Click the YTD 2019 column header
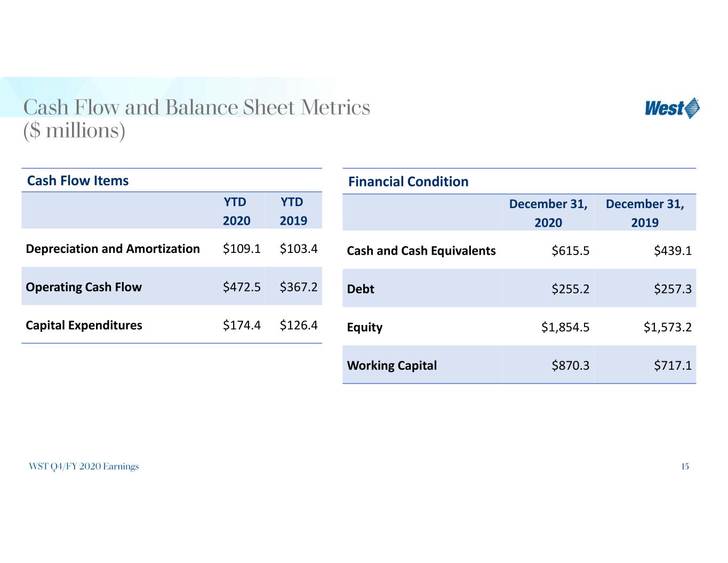The width and height of the screenshot is (728, 563). click(293, 211)
